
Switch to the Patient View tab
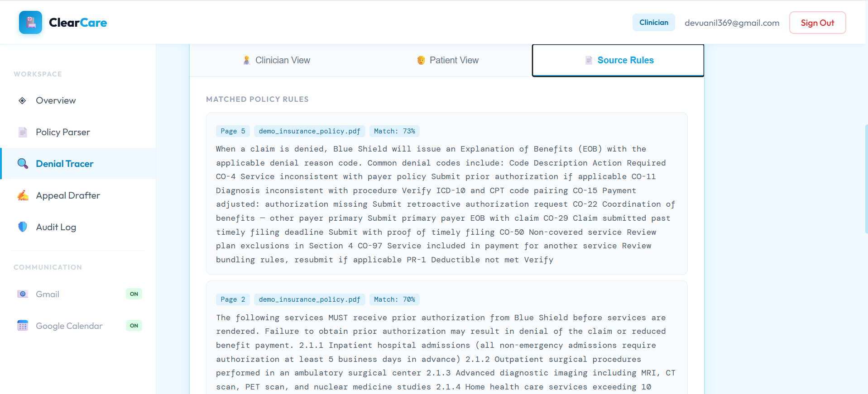point(447,60)
